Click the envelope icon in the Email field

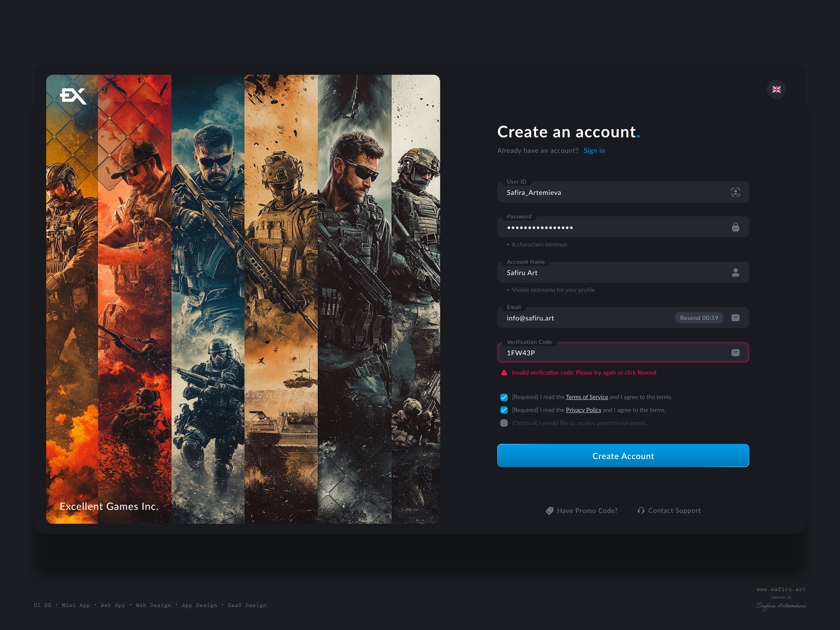(736, 318)
